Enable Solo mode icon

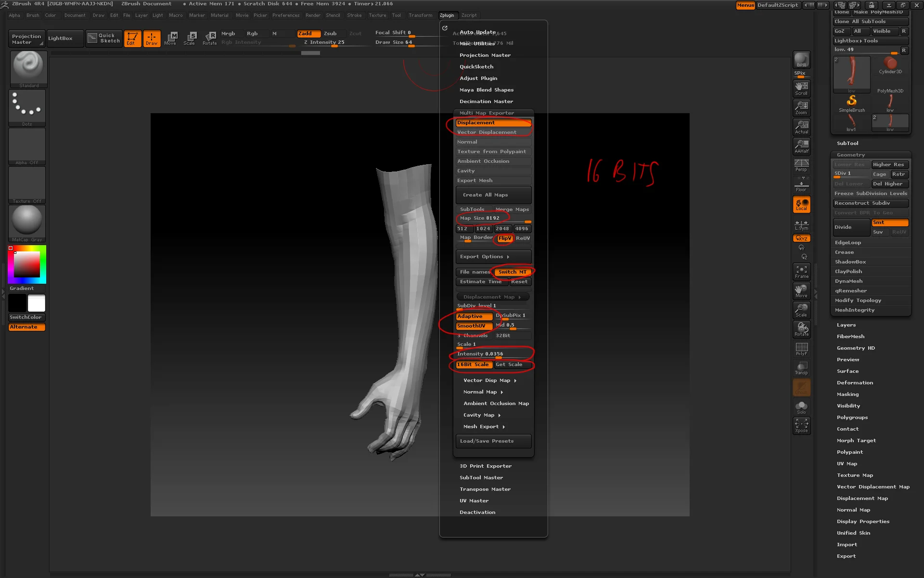[801, 407]
